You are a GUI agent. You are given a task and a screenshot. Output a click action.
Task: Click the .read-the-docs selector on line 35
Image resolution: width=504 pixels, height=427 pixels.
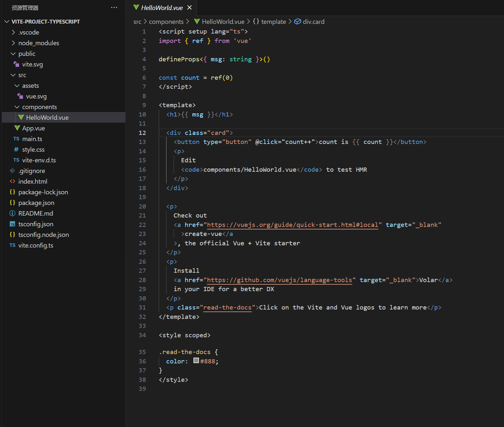[x=185, y=352]
